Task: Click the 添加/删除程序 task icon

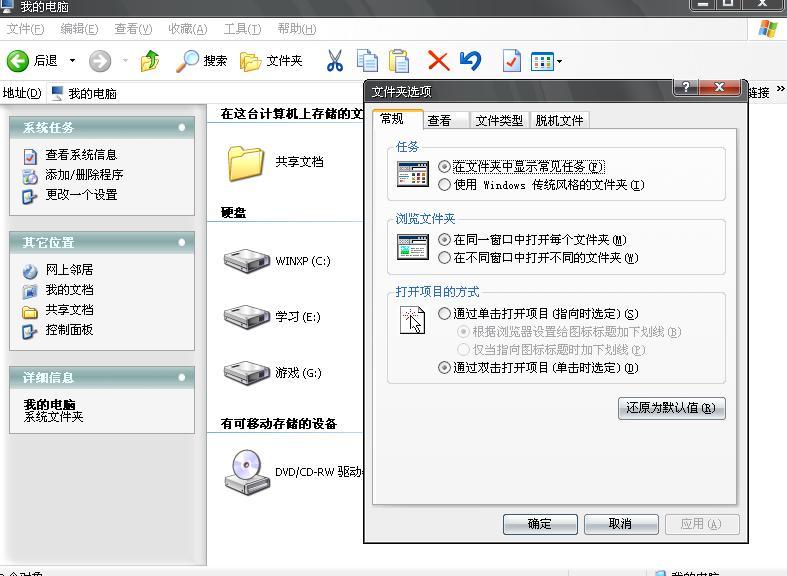Action: [x=30, y=176]
